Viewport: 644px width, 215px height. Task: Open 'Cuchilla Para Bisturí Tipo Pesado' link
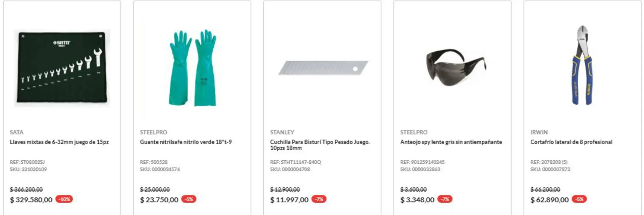tap(320, 145)
